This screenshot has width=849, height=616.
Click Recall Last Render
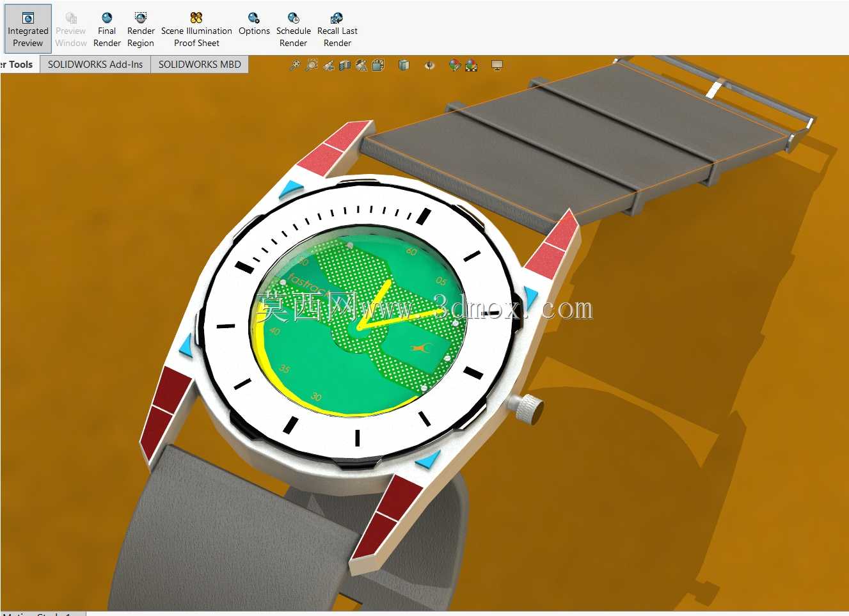(x=337, y=29)
